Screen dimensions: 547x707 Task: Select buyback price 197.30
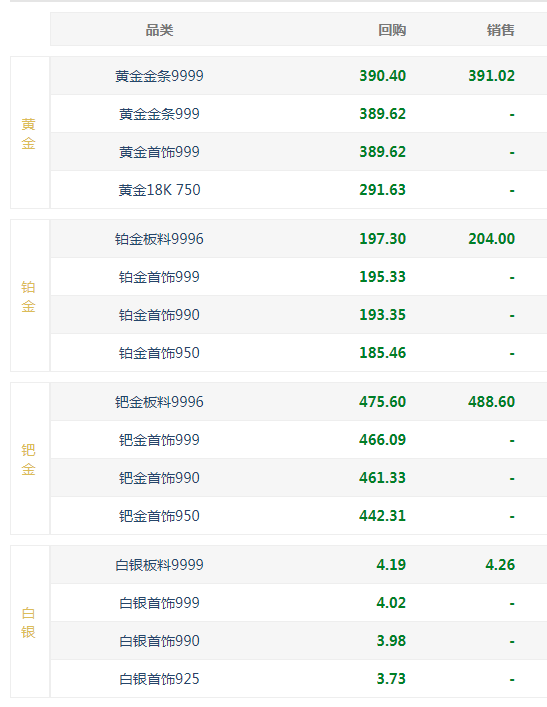[382, 239]
